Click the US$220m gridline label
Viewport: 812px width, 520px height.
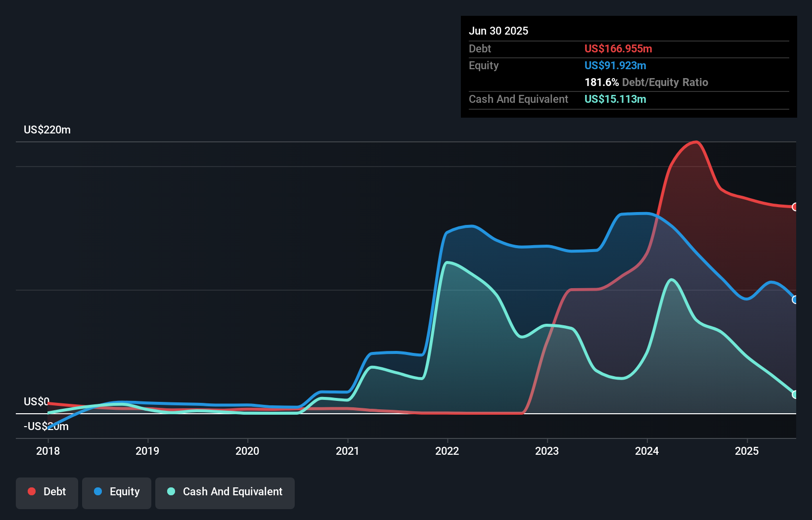coord(47,130)
